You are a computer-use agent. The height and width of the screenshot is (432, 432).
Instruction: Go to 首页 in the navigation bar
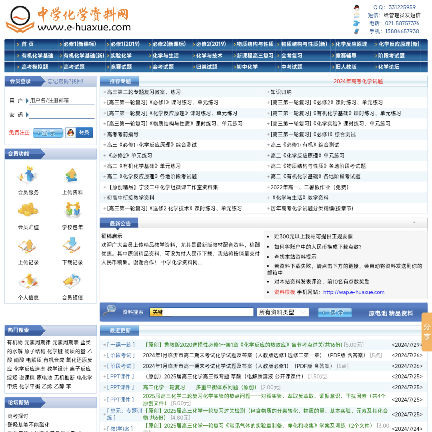coord(27,44)
